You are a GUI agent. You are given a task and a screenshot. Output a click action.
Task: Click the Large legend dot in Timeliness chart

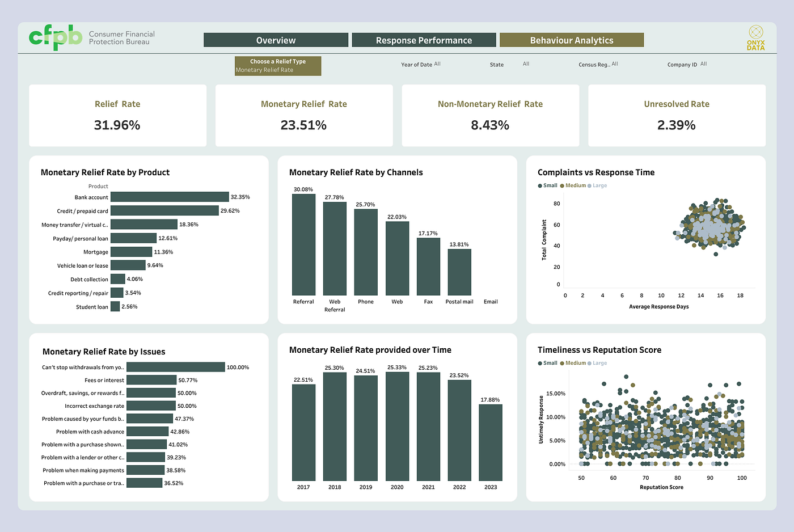[589, 364]
